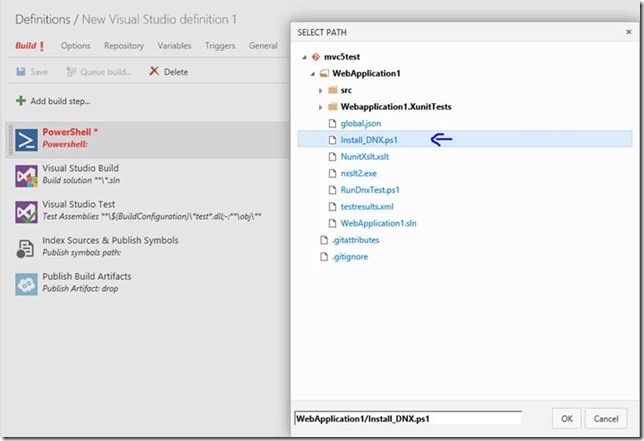Click the PowerShell build step icon
The image size is (644, 441).
pyautogui.click(x=26, y=140)
